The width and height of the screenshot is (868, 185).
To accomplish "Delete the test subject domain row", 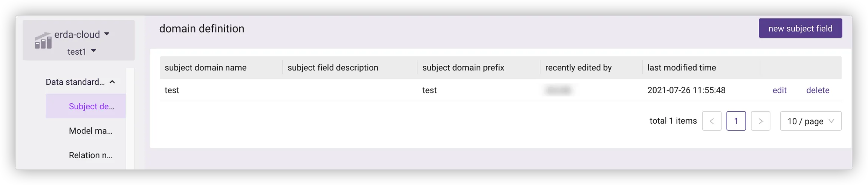I will coord(818,90).
